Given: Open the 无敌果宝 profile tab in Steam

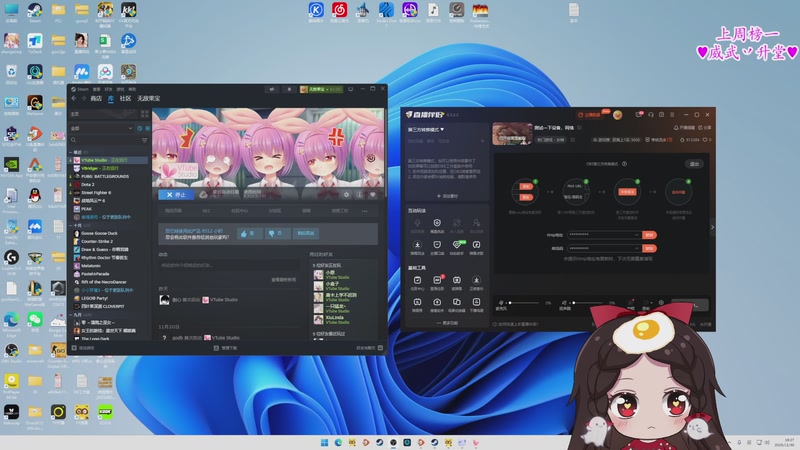Looking at the screenshot, I should [148, 98].
